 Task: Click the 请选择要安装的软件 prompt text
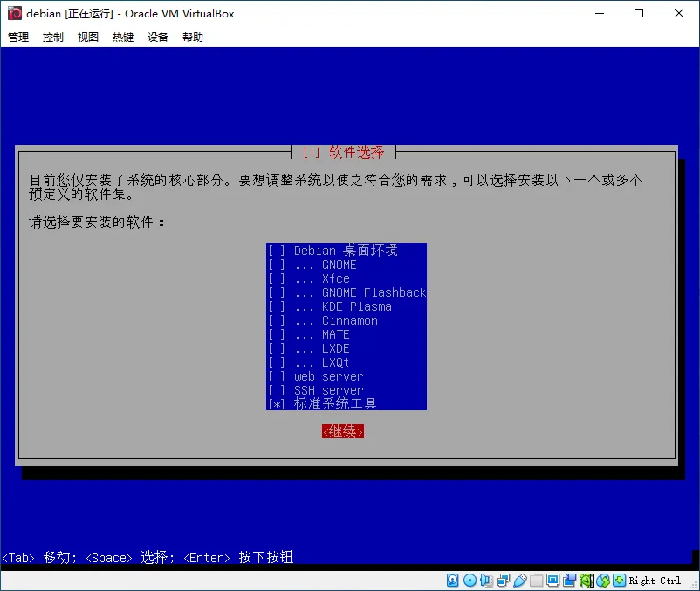96,222
